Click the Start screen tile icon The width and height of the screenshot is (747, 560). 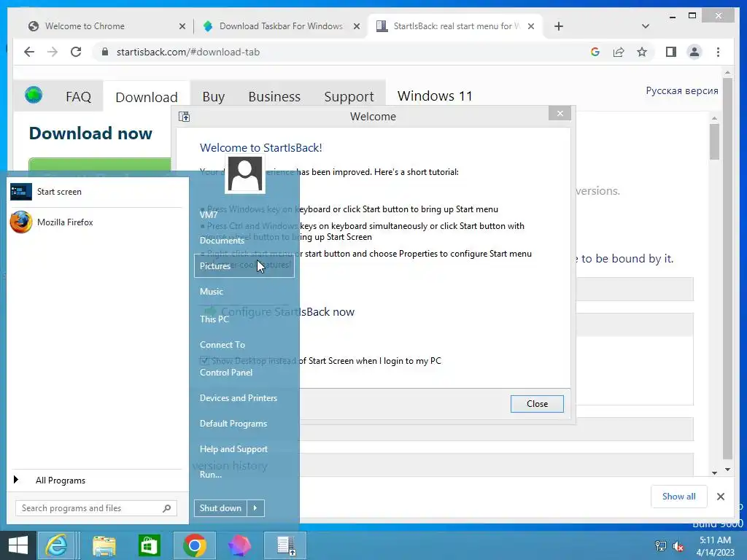click(21, 192)
